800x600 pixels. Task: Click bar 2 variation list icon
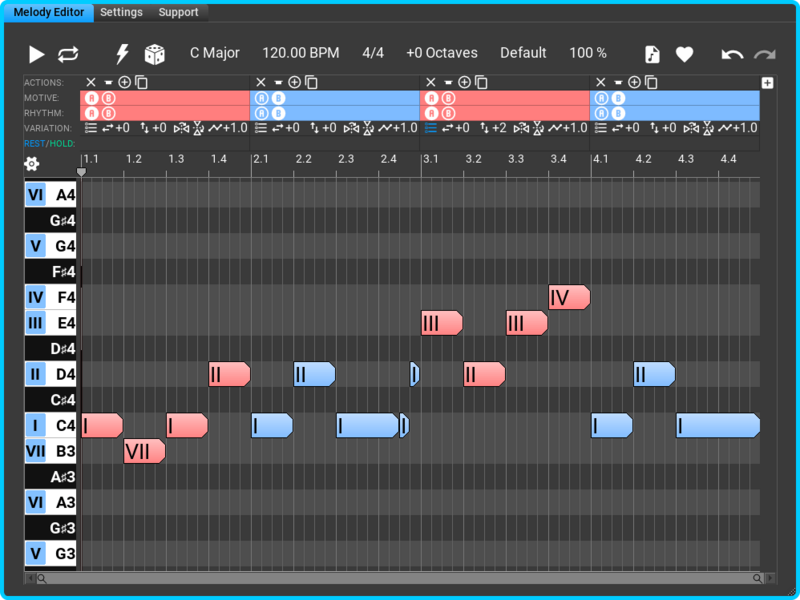point(261,128)
